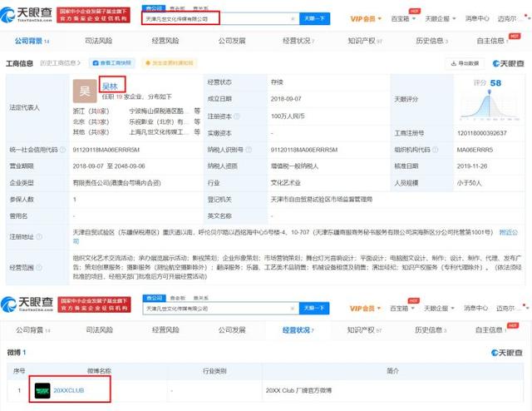Open 自主信息 tab on the 公司背景 page
Image resolution: width=532 pixels, height=411 pixels.
coord(492,41)
